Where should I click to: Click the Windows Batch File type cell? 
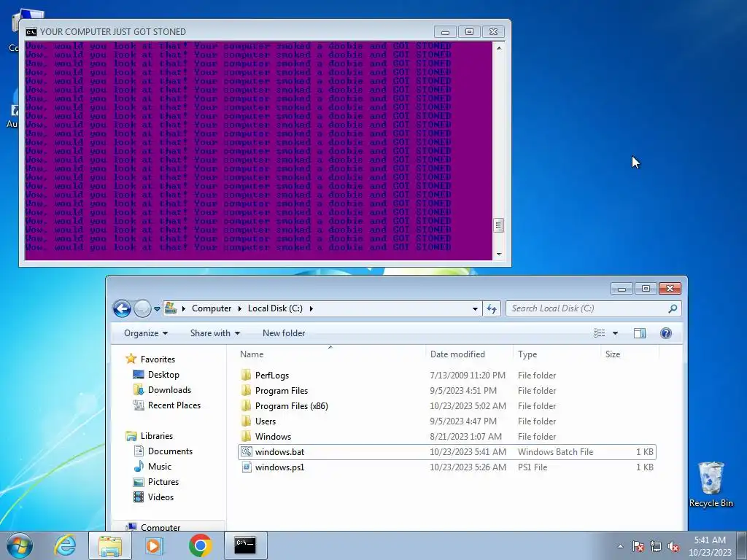[555, 452]
